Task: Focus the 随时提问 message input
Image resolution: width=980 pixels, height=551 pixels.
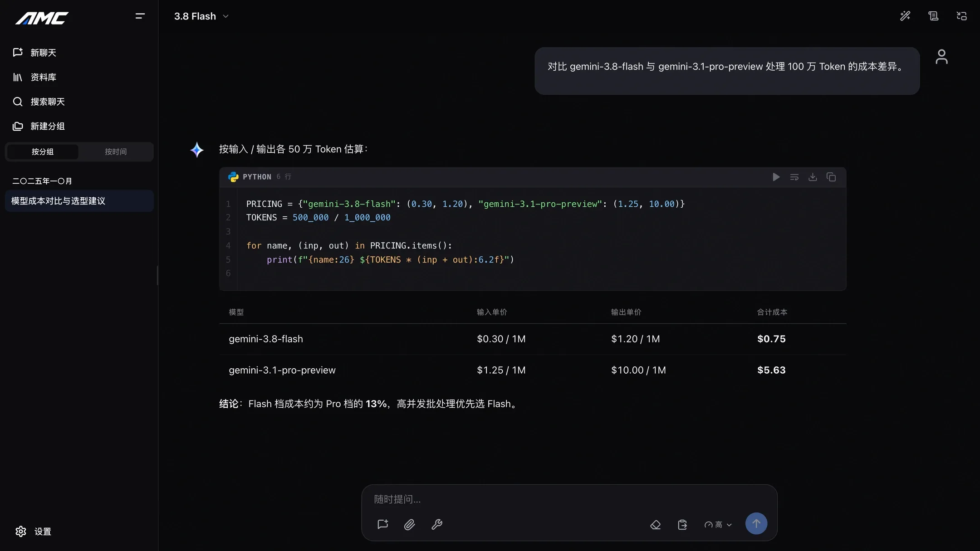Action: 569,499
